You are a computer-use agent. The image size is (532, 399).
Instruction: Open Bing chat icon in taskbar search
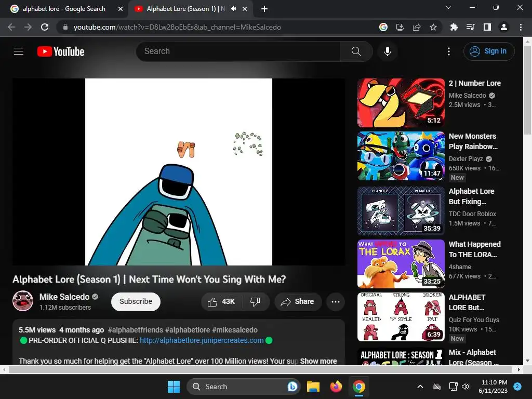click(x=292, y=387)
